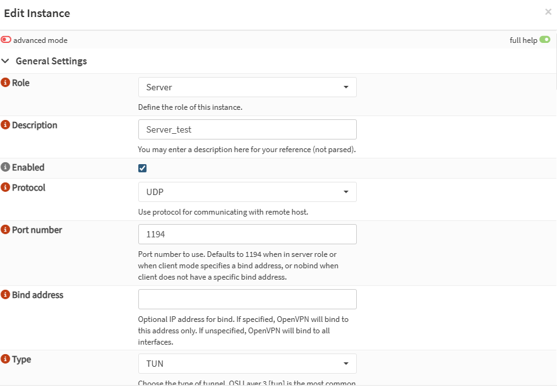Screen dimensions: 557x392
Task: Turn off the full help toggle
Action: coord(544,40)
